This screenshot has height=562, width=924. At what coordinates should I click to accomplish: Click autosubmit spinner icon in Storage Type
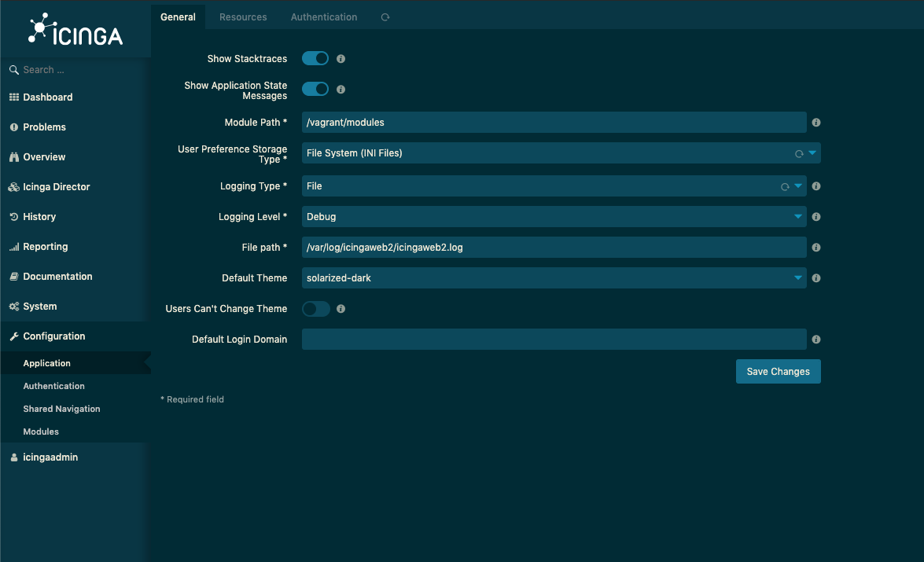click(x=799, y=154)
